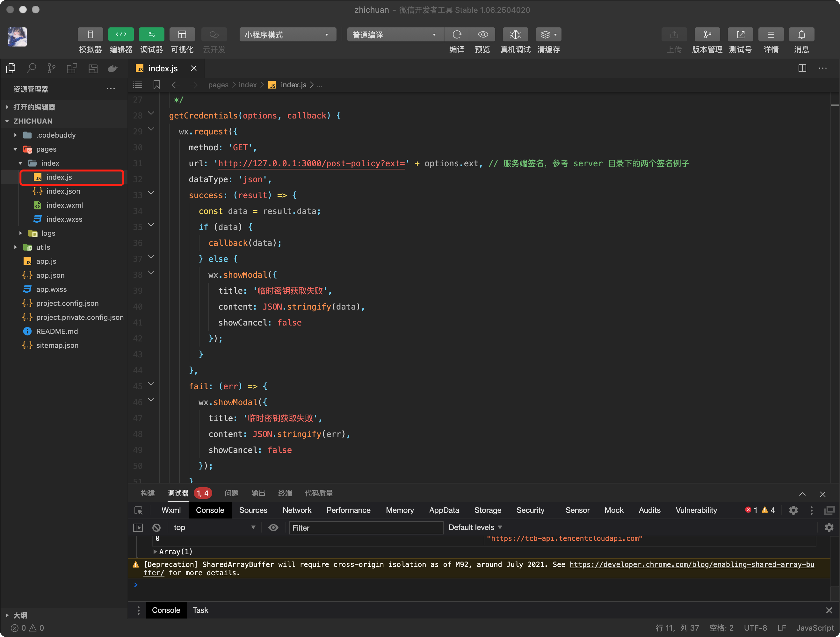The height and width of the screenshot is (637, 840).
Task: Toggle the console eye live-expression icon
Action: click(273, 528)
